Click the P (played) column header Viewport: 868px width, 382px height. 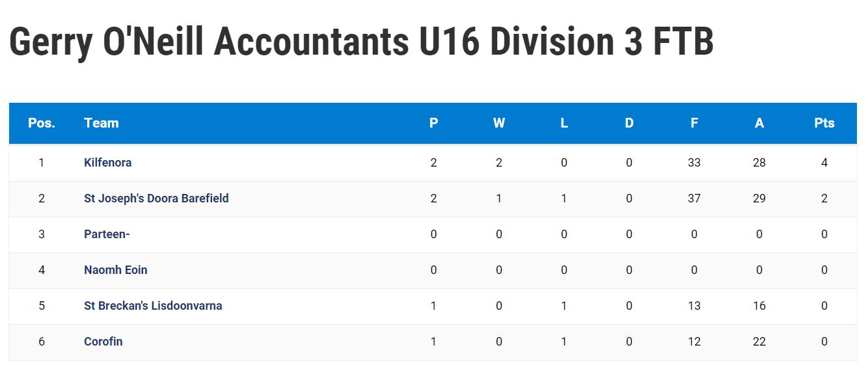tap(434, 123)
